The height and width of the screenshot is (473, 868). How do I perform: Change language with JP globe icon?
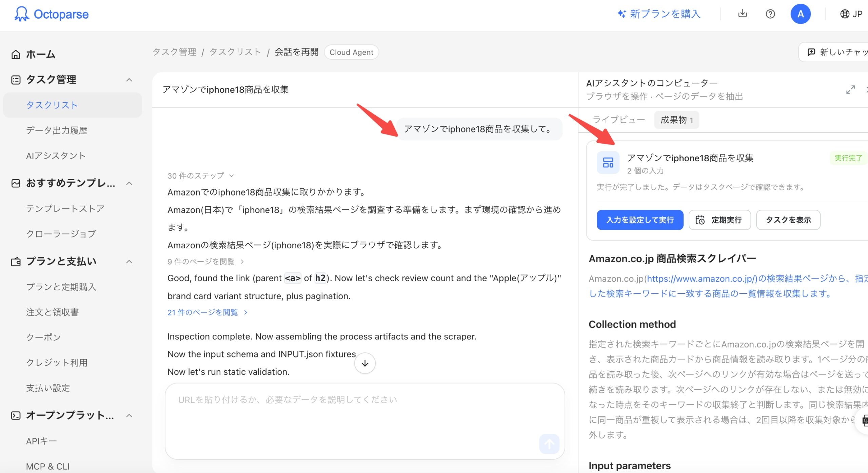pos(851,14)
